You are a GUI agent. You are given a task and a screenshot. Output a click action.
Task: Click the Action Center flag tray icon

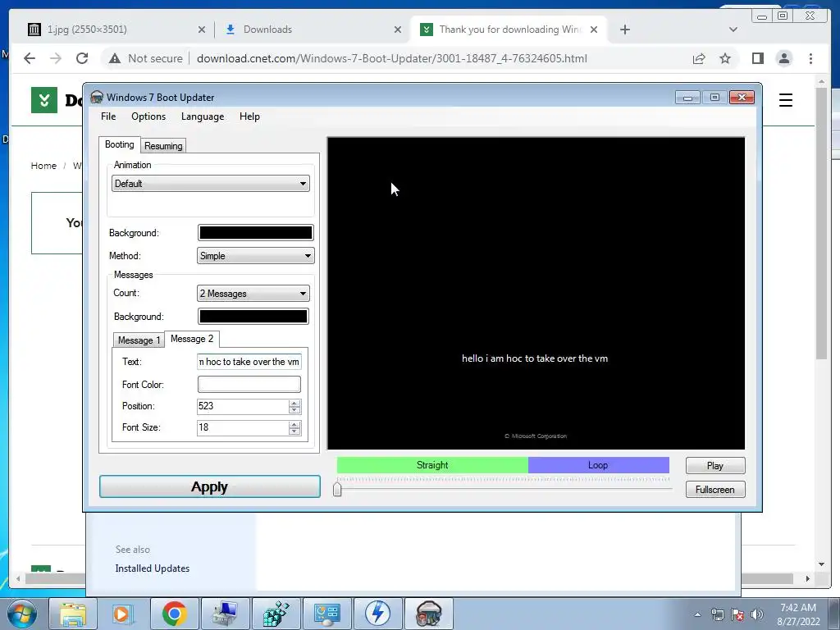(737, 614)
